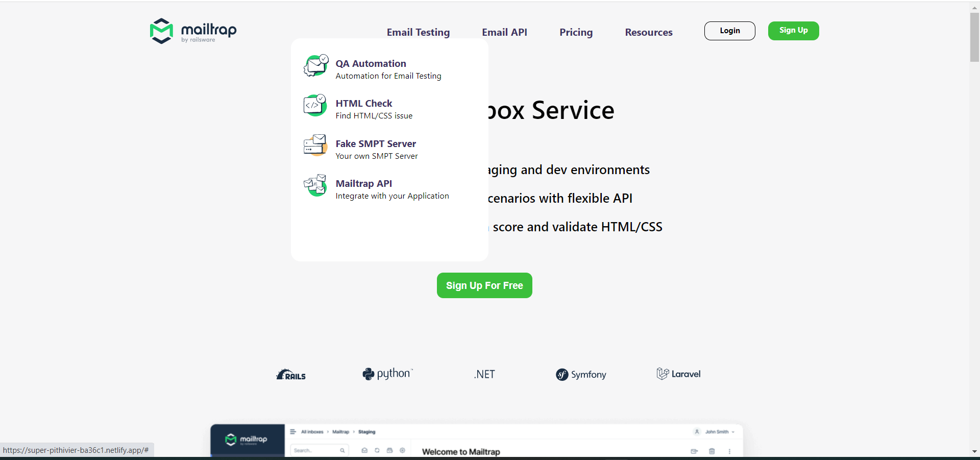Screen dimensions: 980x460
Task: Open the three-dot more options menu
Action: [730, 450]
